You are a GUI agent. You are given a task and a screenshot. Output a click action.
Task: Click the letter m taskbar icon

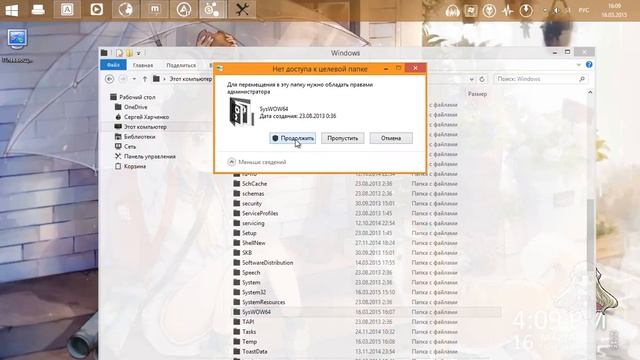pyautogui.click(x=155, y=9)
